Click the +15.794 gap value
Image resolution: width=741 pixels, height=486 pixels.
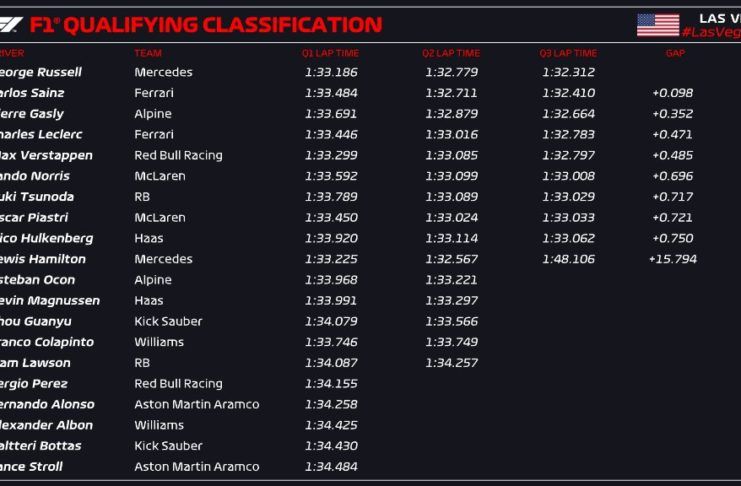click(x=672, y=259)
